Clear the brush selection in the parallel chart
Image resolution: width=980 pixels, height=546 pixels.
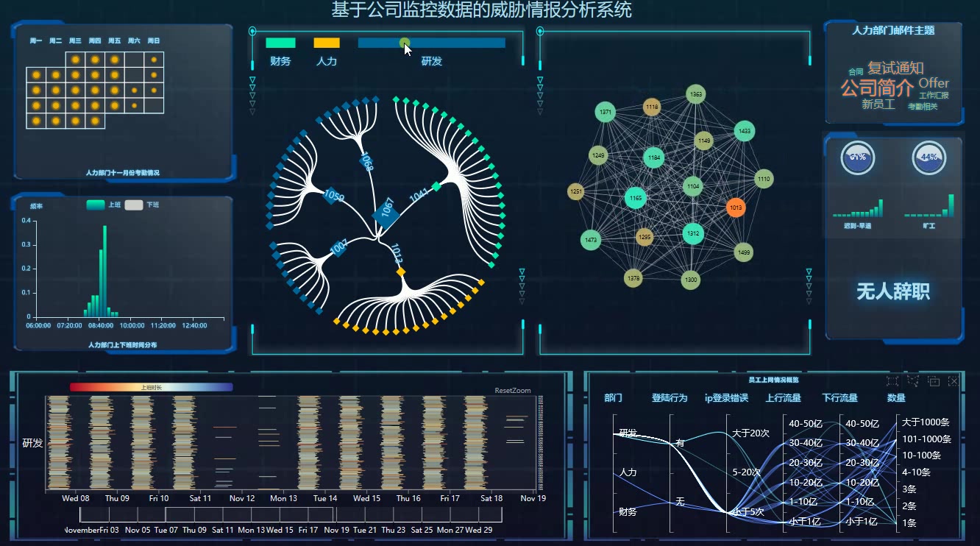(954, 380)
